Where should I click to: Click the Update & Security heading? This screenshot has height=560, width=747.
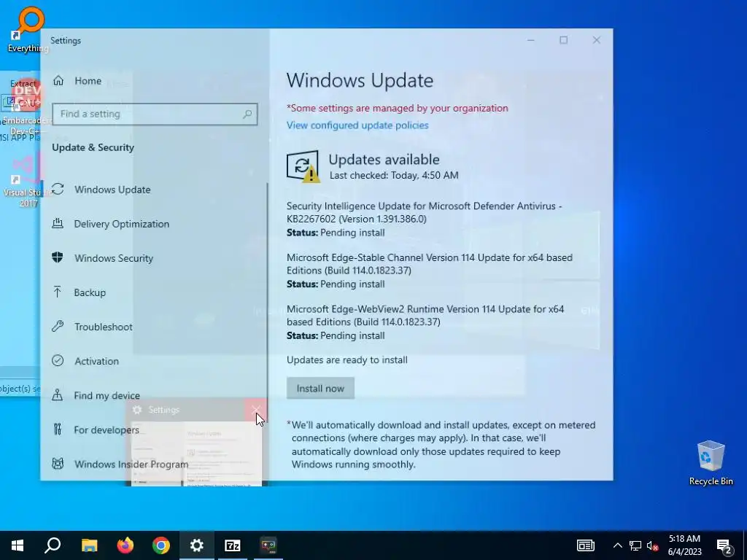pos(93,147)
